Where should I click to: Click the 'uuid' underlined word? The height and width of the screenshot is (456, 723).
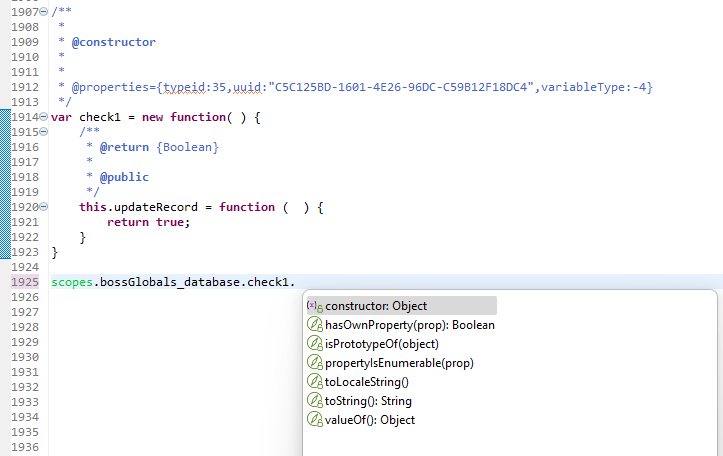[x=247, y=87]
